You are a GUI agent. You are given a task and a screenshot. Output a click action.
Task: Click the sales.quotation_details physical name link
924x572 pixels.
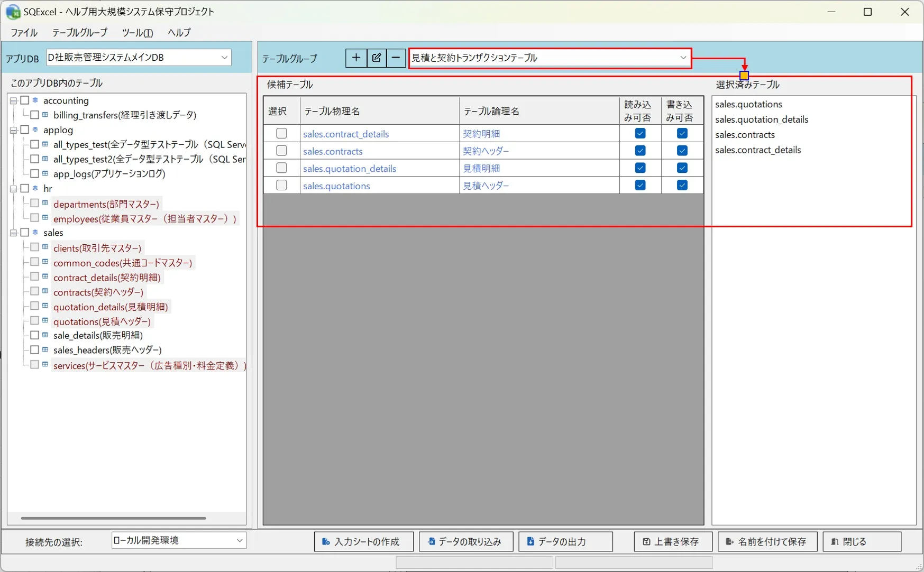point(350,169)
